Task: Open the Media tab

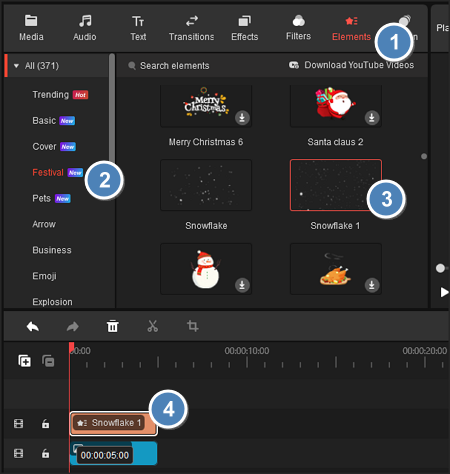Action: (31, 28)
